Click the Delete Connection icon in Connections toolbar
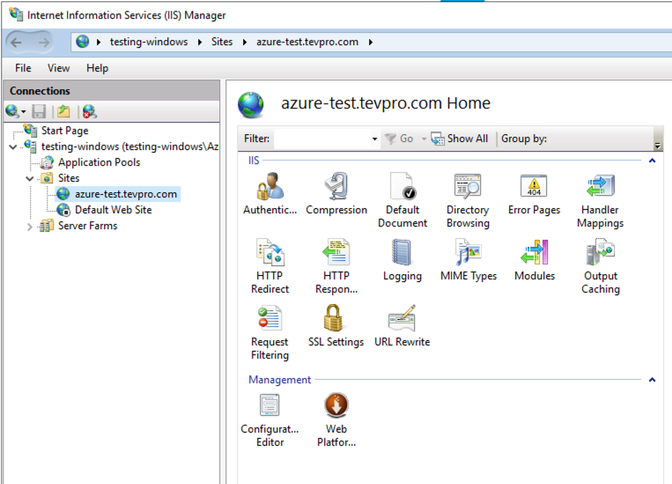The image size is (672, 484). (x=89, y=111)
